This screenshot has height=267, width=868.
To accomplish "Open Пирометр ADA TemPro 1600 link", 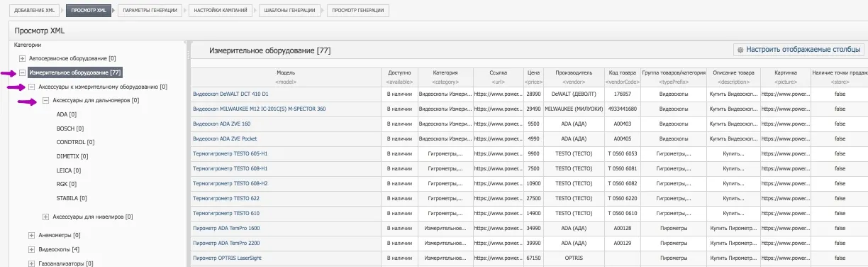I will pyautogui.click(x=226, y=228).
